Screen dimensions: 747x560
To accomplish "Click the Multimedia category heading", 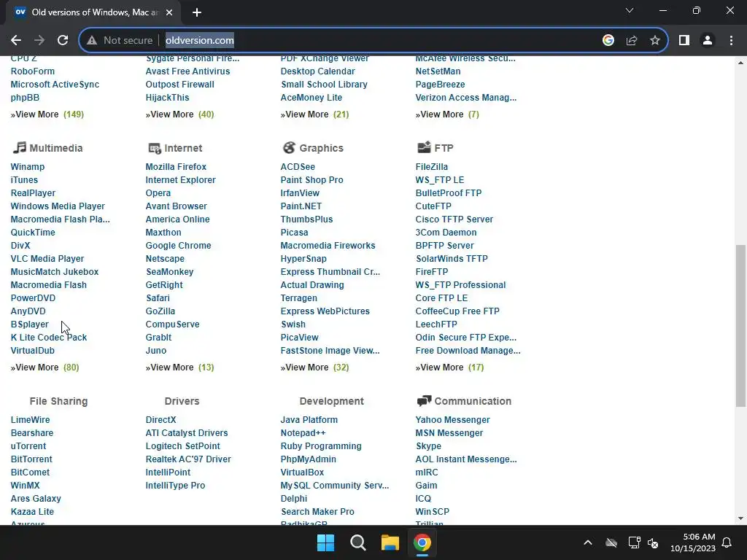I will tap(56, 148).
